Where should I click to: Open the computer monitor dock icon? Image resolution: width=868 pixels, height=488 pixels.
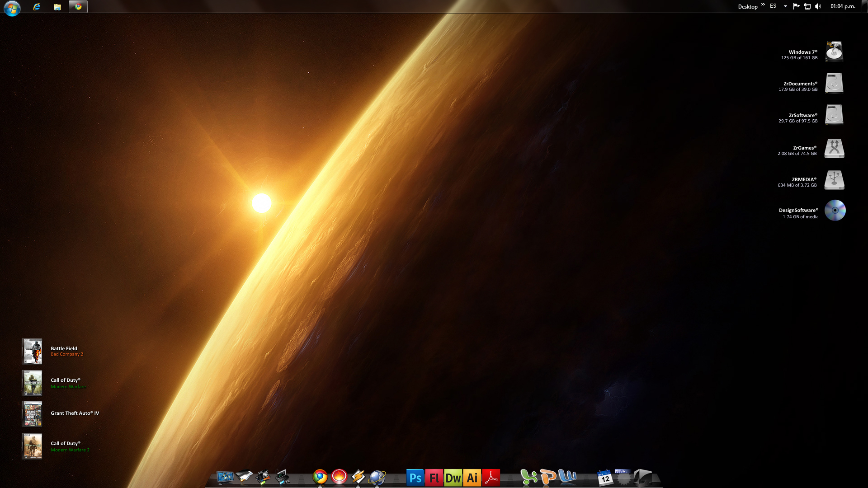(225, 477)
